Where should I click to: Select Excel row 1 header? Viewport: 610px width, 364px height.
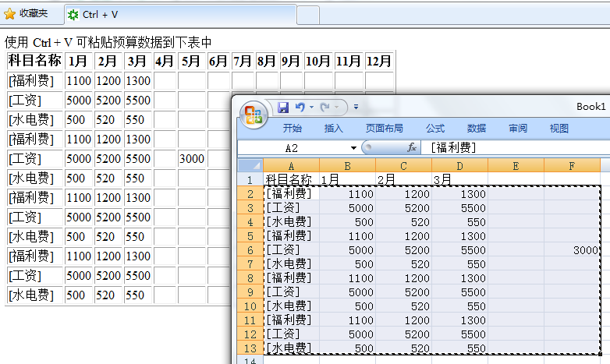click(250, 180)
